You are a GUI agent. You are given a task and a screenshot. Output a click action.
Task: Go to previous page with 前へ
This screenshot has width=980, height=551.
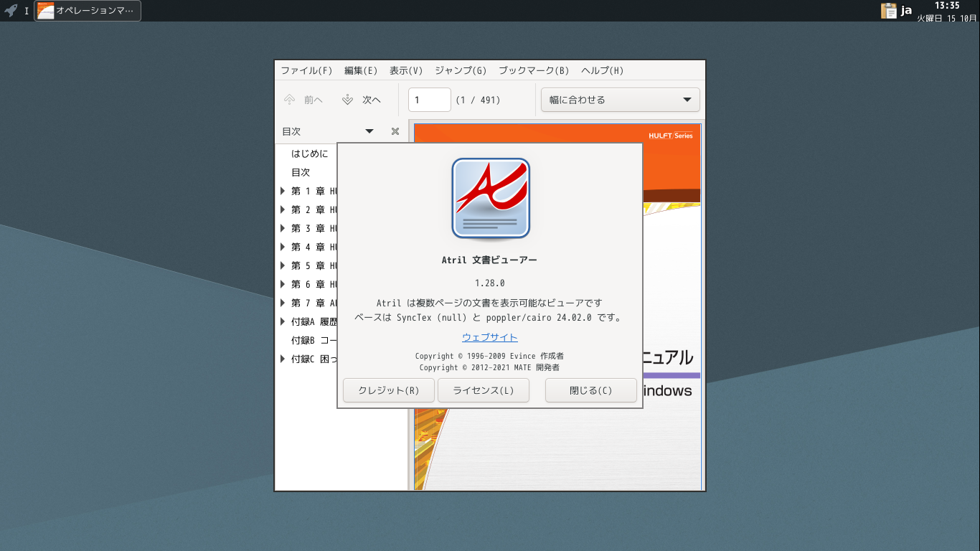(x=303, y=100)
